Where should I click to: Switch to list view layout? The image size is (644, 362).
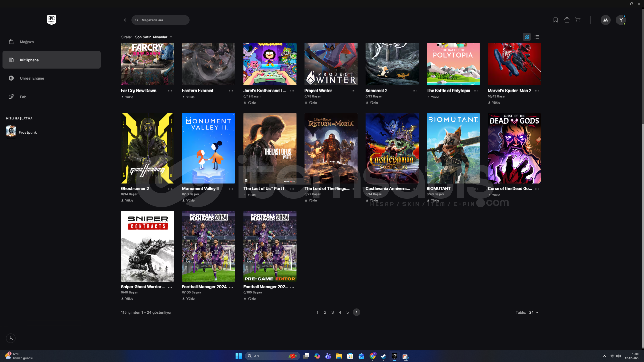[x=537, y=37]
